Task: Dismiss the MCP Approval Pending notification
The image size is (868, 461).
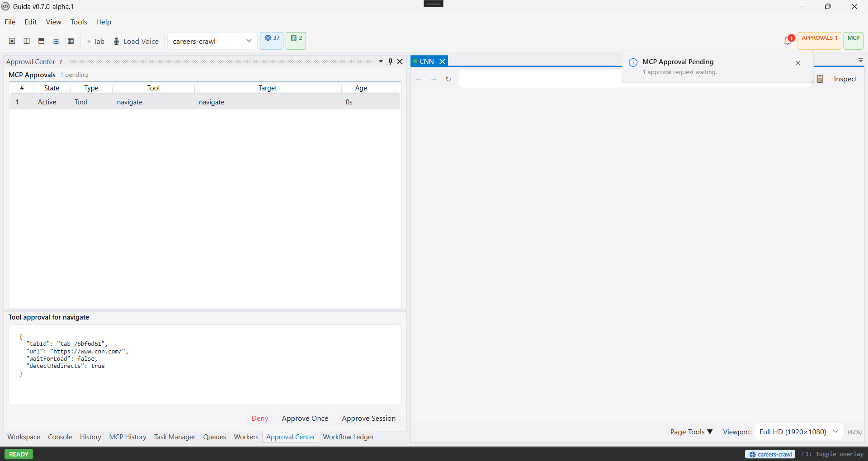Action: [x=798, y=63]
